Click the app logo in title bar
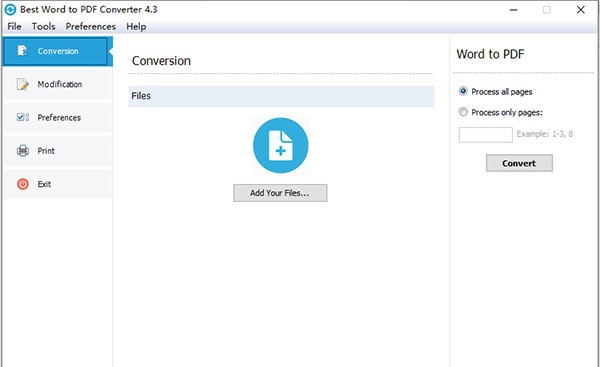This screenshot has width=600, height=367. coord(10,10)
